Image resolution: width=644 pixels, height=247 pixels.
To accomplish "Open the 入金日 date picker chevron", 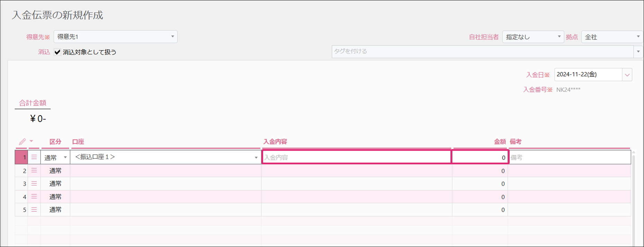I will 627,75.
